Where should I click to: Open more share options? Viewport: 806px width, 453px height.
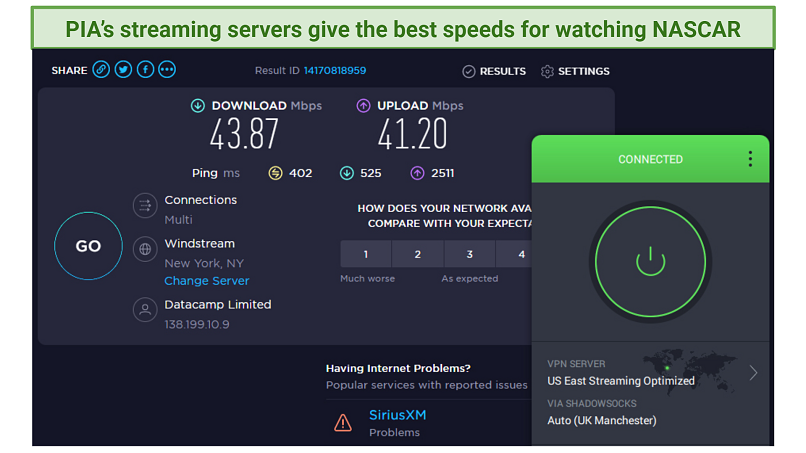point(167,69)
